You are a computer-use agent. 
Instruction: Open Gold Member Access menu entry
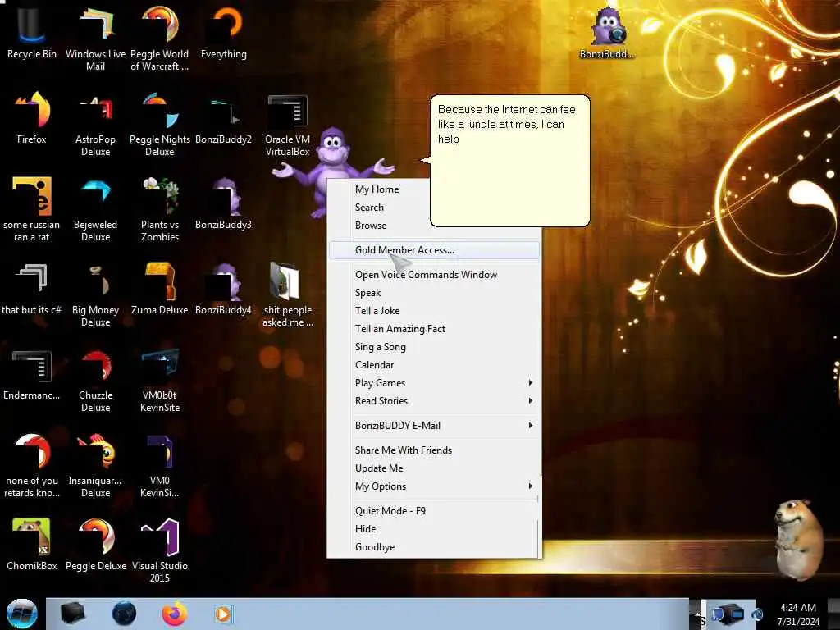(x=435, y=250)
